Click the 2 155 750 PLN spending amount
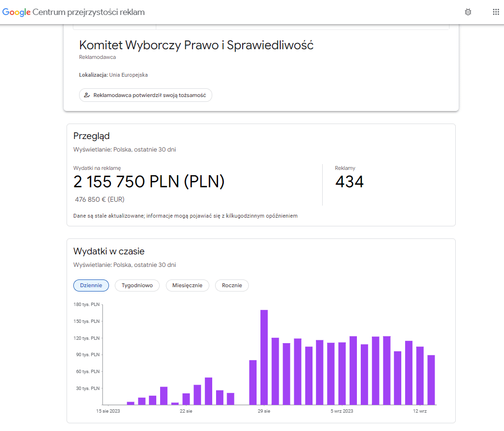 point(149,182)
